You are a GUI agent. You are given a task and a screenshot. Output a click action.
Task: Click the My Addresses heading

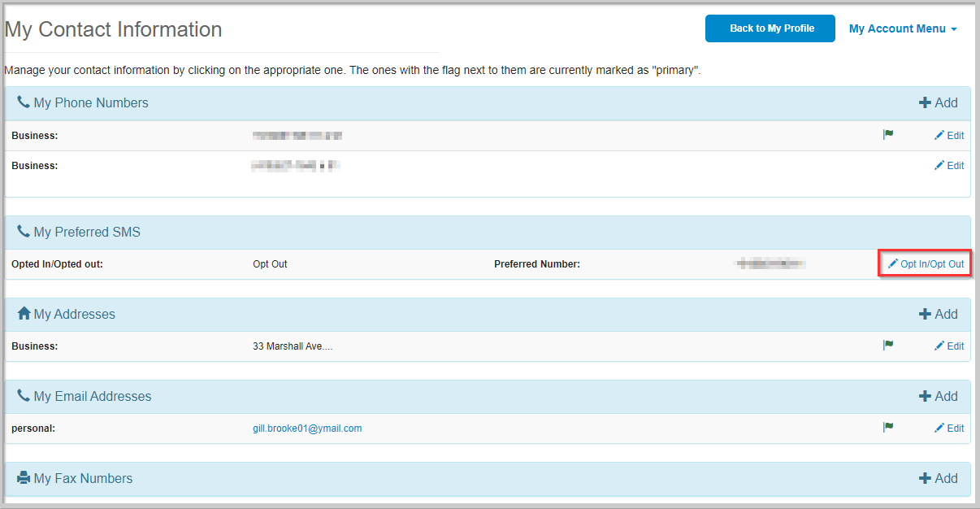75,315
